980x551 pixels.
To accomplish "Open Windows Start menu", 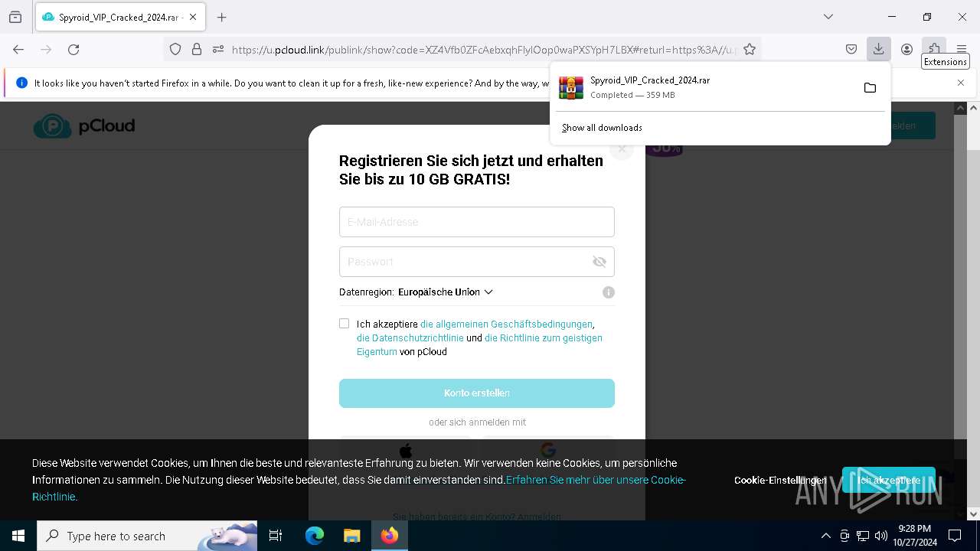I will (x=18, y=536).
